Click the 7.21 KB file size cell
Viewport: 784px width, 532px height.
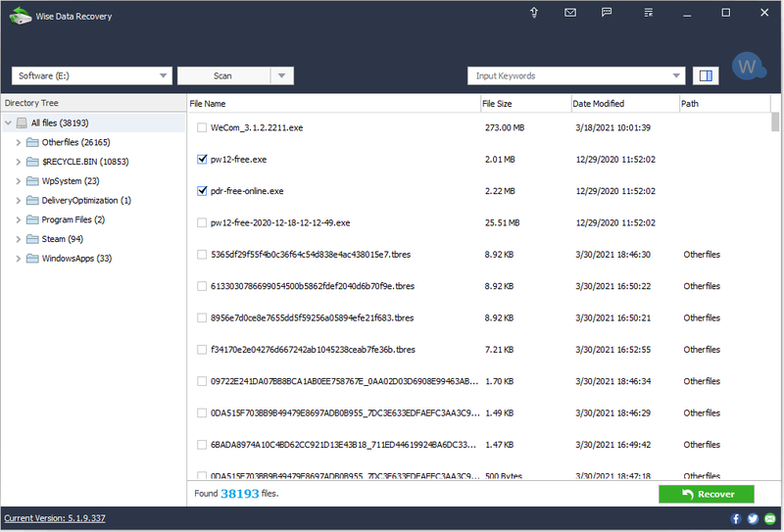pyautogui.click(x=499, y=350)
